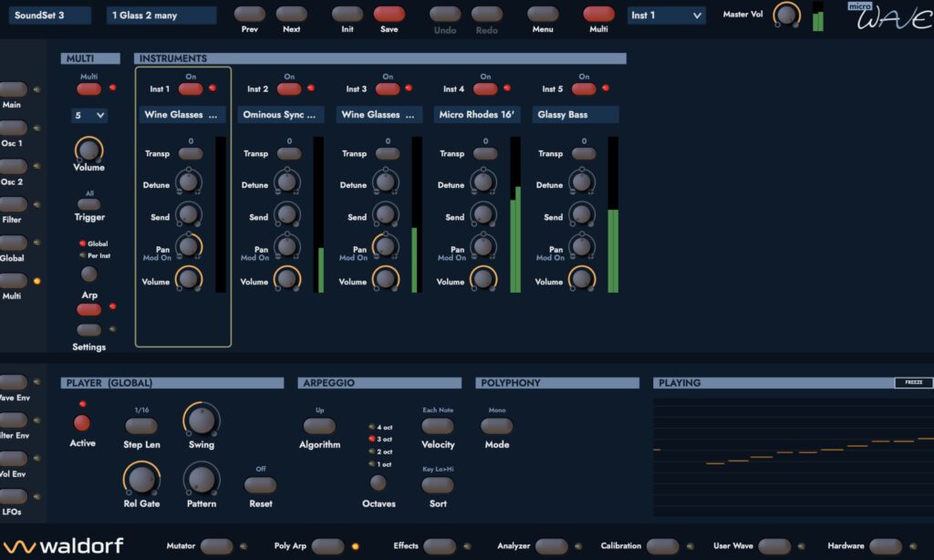Toggle Inst 2 On switch
Screen dimensions: 934x560
(289, 88)
